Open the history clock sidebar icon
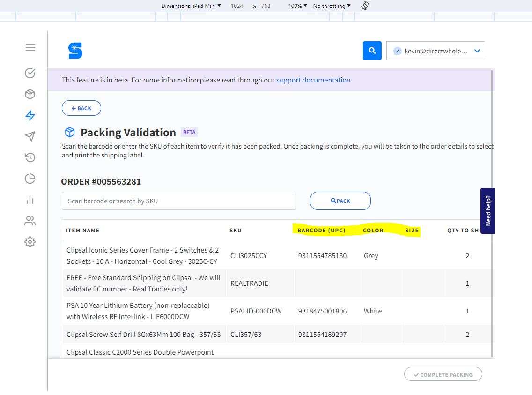Viewport: 532px width, 395px height. pyautogui.click(x=30, y=157)
